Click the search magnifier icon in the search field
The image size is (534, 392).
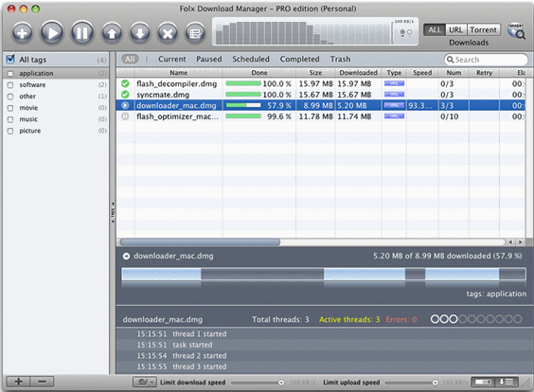point(450,60)
